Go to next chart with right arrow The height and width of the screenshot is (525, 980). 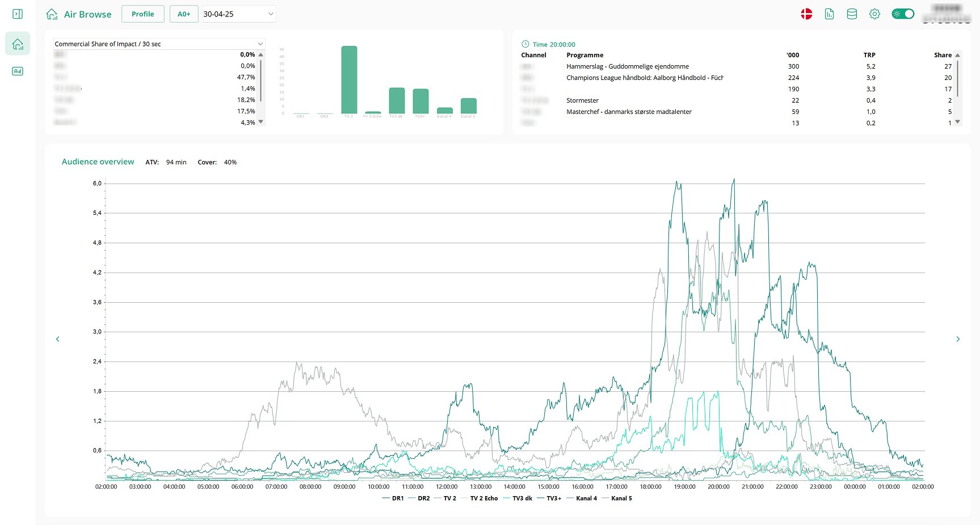click(x=958, y=339)
